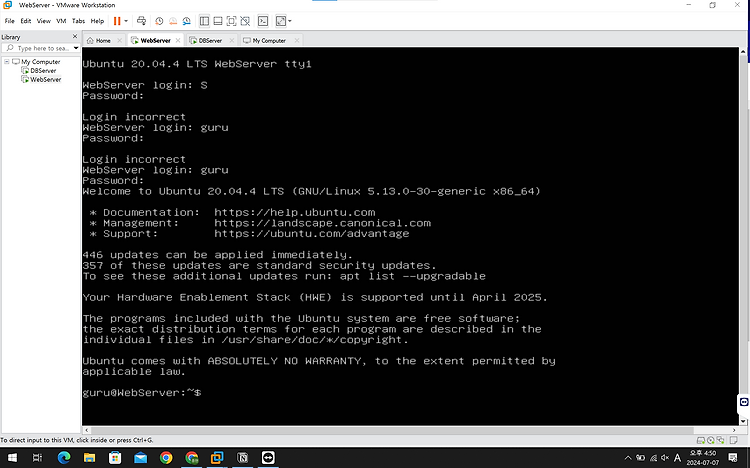Collapse the My Computer tree node
Viewport: 750px width, 468px height.
point(7,62)
